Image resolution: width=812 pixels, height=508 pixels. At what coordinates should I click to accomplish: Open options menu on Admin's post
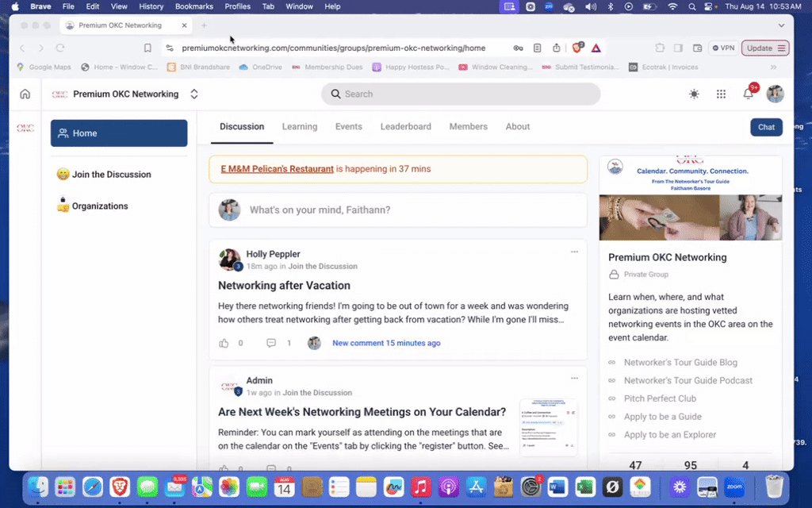574,379
